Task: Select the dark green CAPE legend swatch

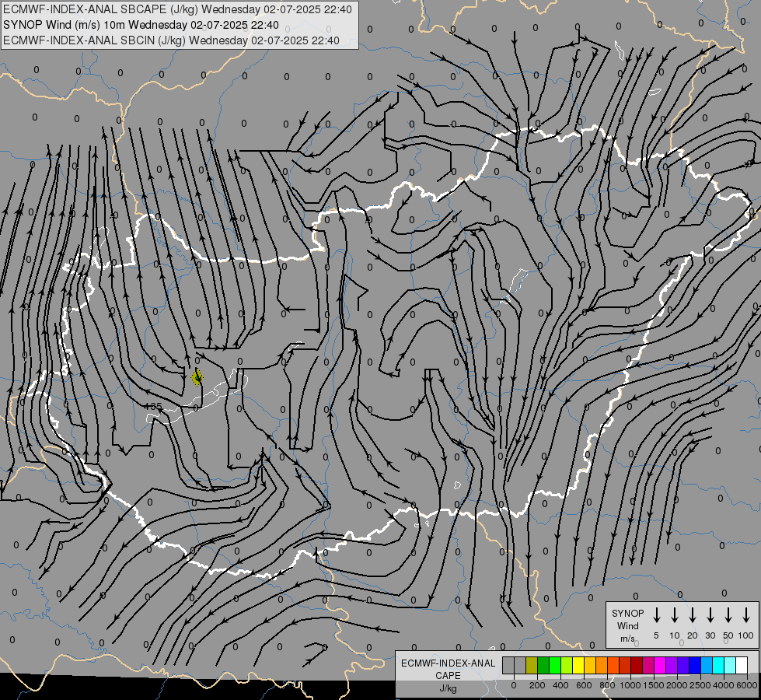Action: [x=543, y=665]
